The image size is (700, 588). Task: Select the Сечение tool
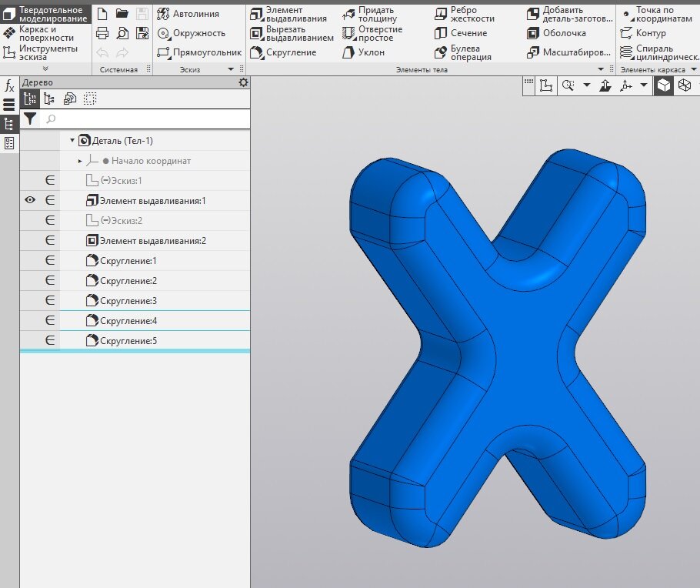coord(461,33)
